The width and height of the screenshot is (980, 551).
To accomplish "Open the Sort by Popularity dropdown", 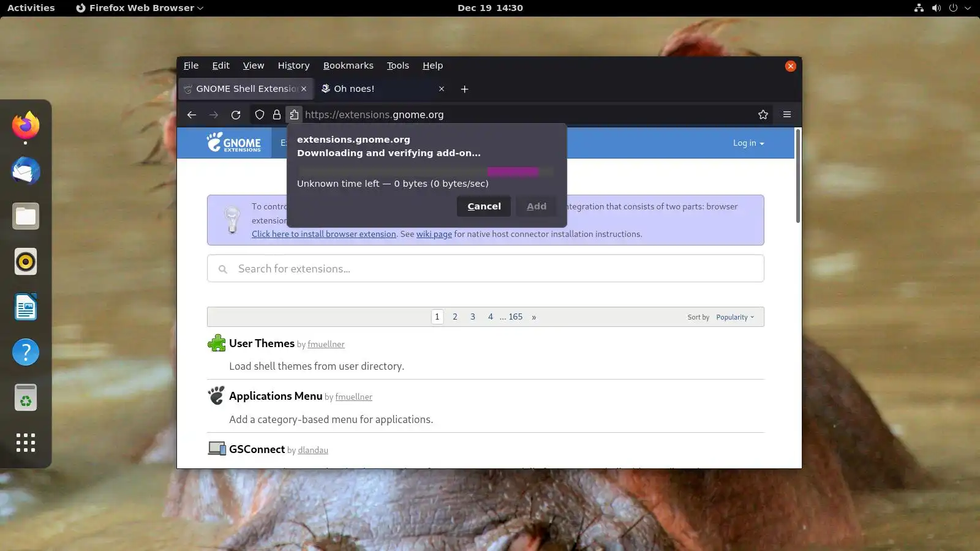I will click(x=735, y=317).
